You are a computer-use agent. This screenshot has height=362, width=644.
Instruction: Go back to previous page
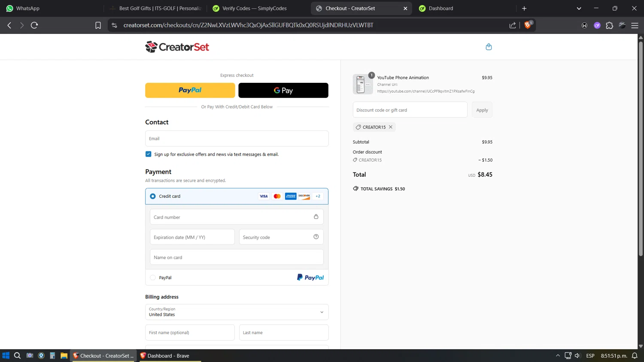click(9, 25)
